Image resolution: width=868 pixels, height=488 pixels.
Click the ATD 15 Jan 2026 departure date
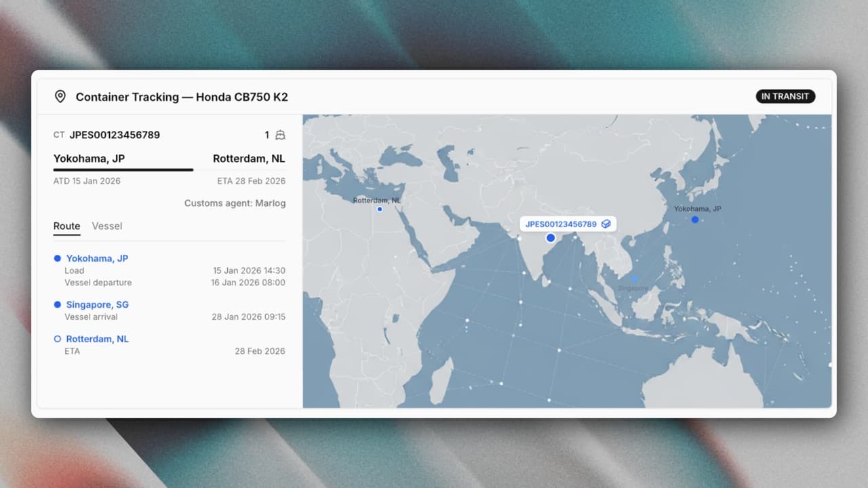(x=87, y=181)
